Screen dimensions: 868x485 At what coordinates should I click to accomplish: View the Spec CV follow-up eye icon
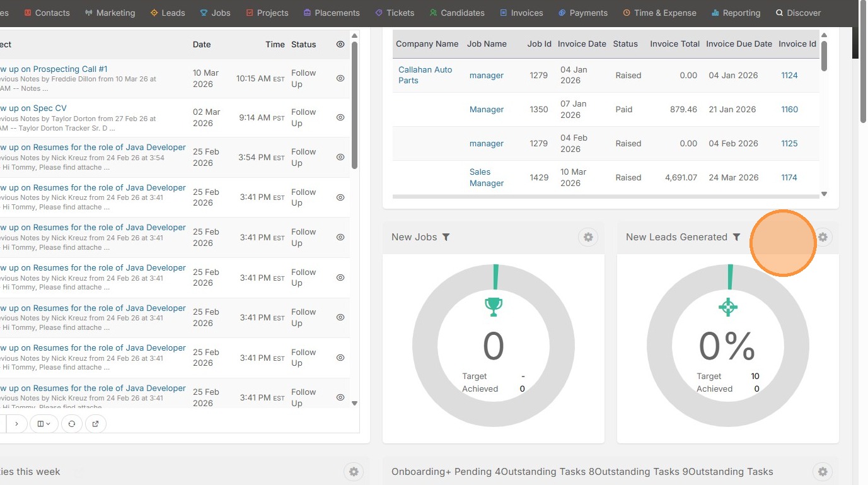pos(340,117)
